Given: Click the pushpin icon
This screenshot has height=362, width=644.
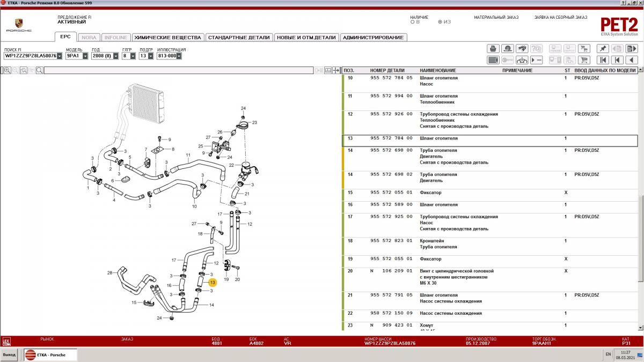Looking at the screenshot, I should (603, 48).
